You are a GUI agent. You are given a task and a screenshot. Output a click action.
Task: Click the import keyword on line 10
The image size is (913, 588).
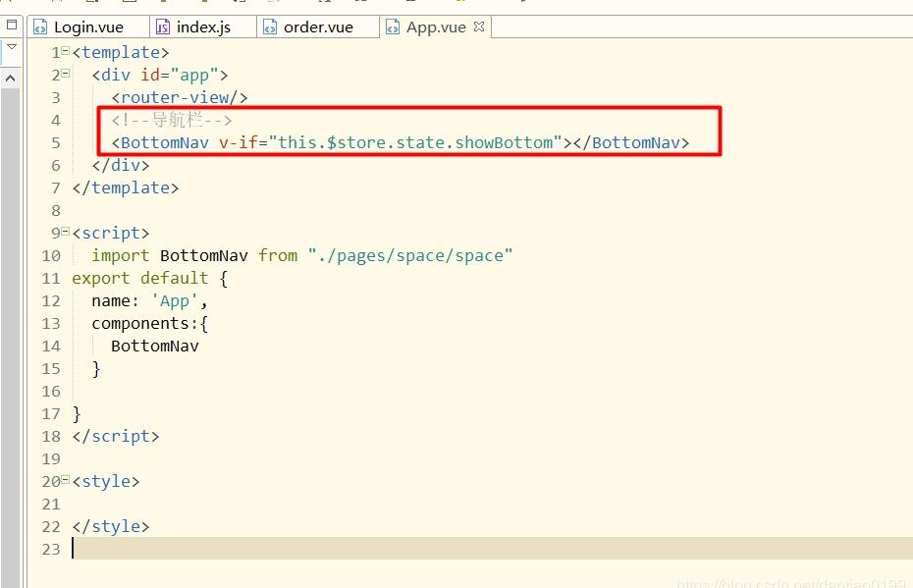click(121, 255)
